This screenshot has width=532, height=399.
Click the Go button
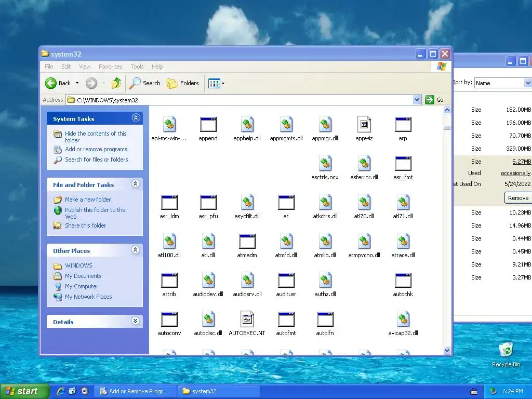[x=434, y=100]
